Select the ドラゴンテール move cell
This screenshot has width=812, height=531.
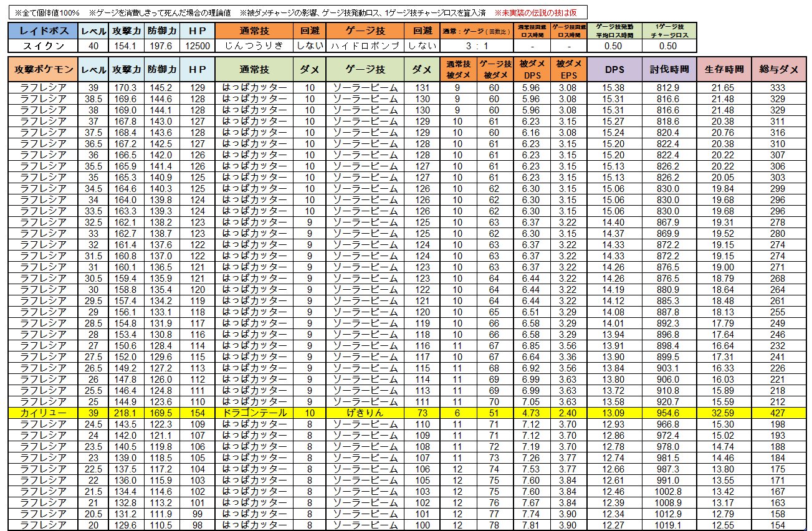(x=254, y=413)
